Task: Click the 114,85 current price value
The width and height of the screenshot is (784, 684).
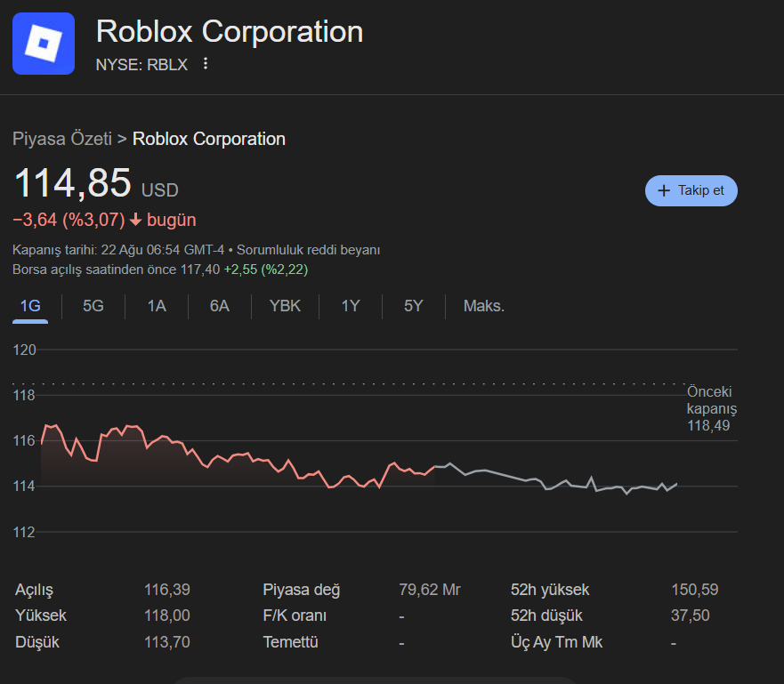Action: coord(73,183)
